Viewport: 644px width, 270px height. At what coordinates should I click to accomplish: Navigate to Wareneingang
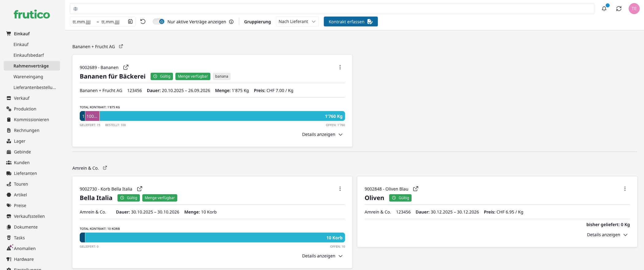pyautogui.click(x=28, y=77)
